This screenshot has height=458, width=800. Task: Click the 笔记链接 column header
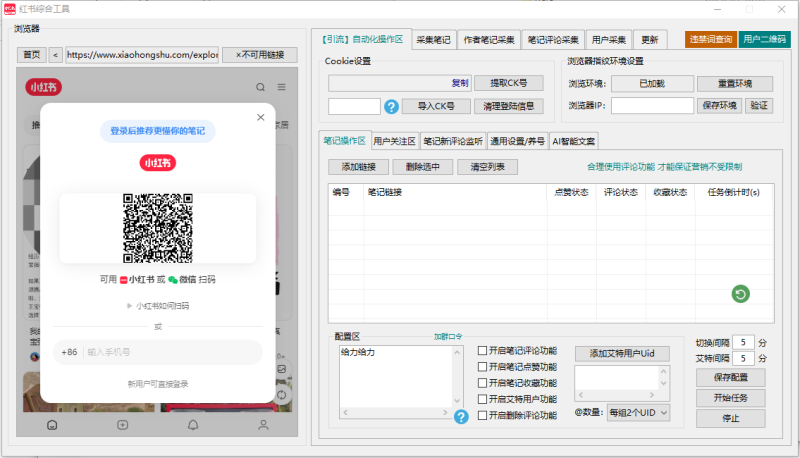click(455, 192)
